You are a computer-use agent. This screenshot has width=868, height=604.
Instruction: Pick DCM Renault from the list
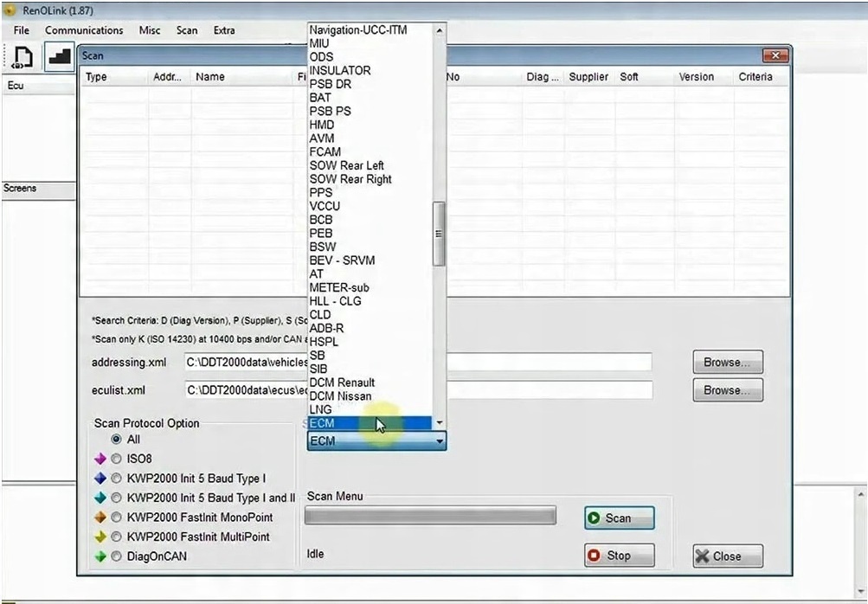370,382
